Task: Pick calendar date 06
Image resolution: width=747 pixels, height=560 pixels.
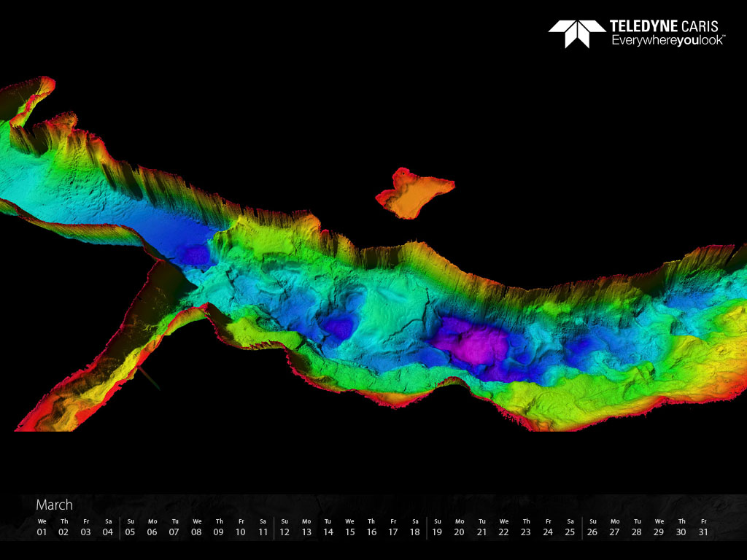Action: click(152, 532)
